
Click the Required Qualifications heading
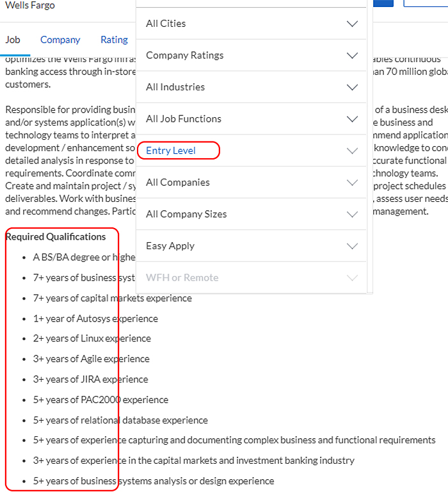pyautogui.click(x=56, y=236)
